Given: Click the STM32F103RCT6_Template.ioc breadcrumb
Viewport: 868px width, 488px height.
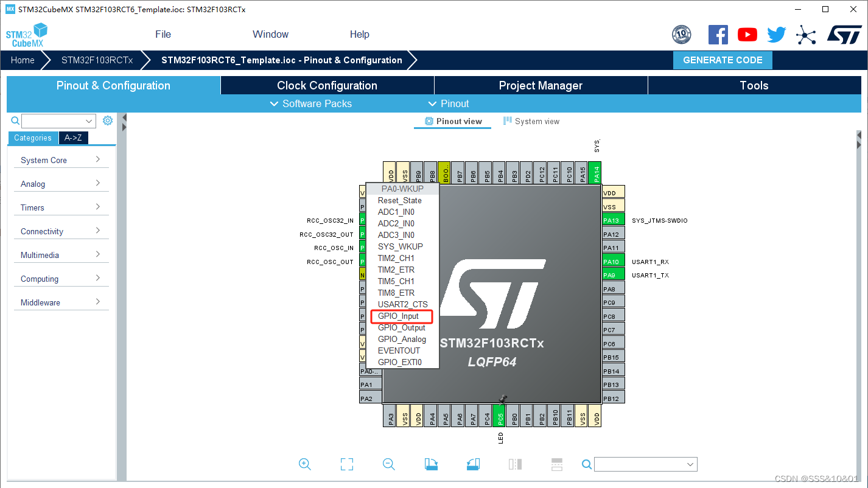Looking at the screenshot, I should (282, 60).
